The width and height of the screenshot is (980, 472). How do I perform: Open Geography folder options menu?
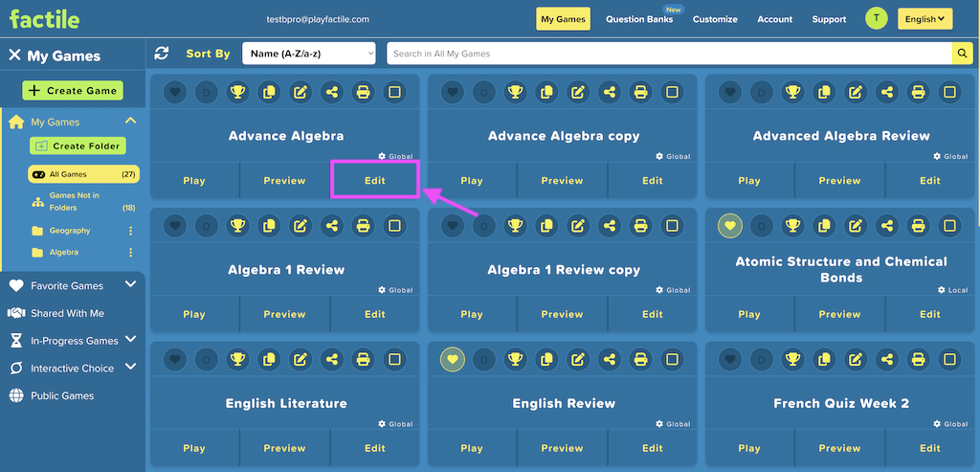pyautogui.click(x=130, y=231)
